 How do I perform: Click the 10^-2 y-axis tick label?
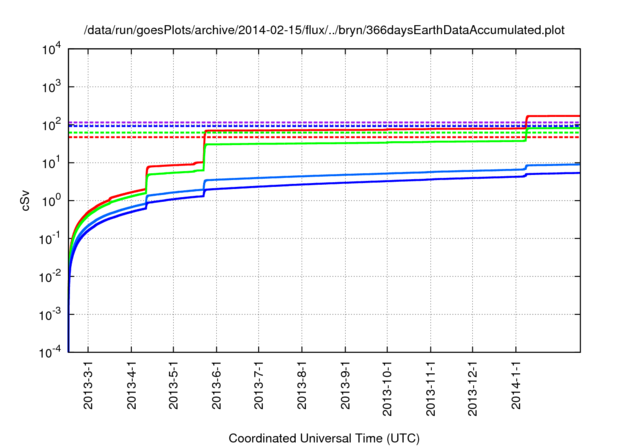tap(50, 277)
